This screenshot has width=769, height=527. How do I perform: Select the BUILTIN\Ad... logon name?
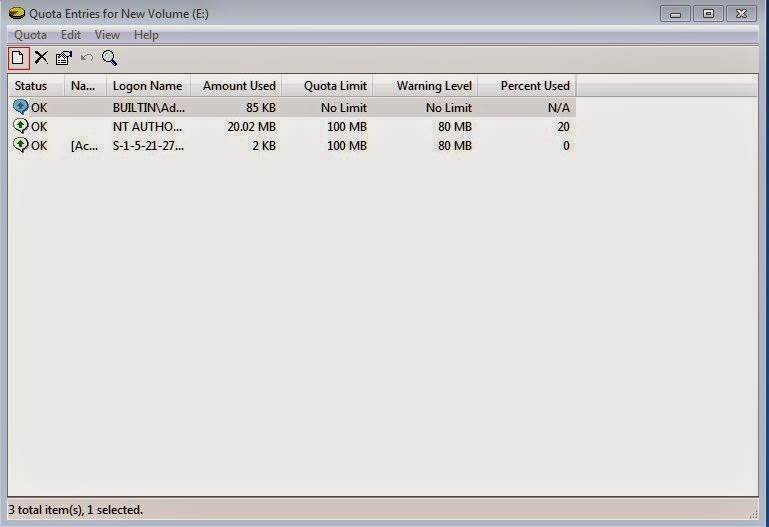pyautogui.click(x=149, y=107)
